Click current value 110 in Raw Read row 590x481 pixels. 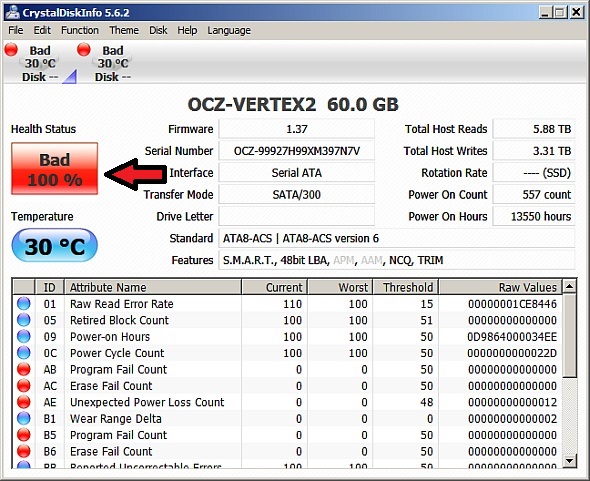pos(292,304)
